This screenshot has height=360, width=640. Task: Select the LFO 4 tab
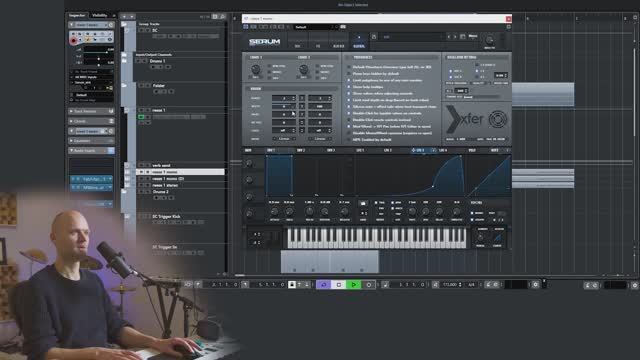pos(443,151)
